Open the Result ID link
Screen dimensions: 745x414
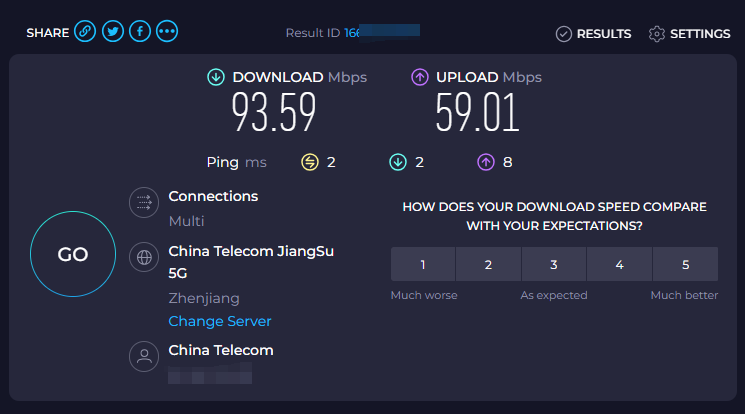pos(352,33)
